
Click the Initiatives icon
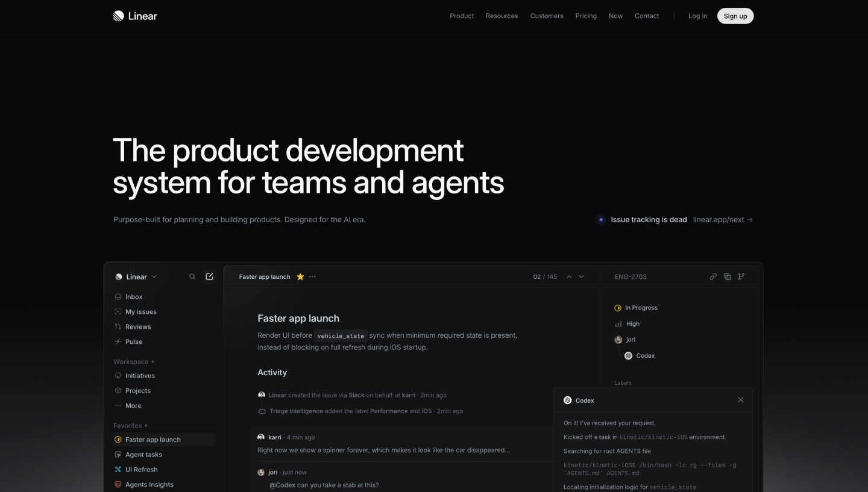tap(118, 376)
